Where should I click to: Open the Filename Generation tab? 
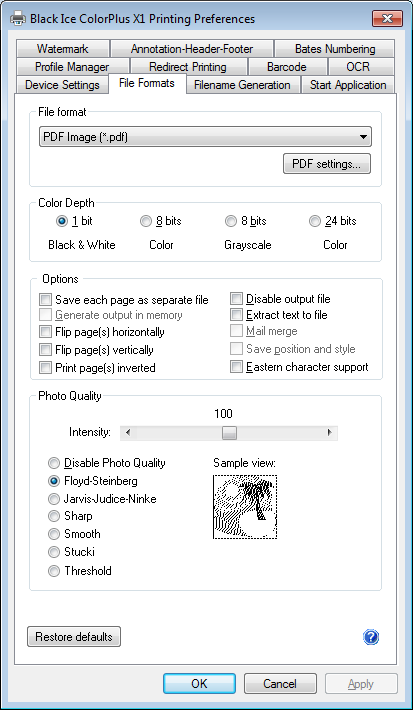(x=242, y=85)
